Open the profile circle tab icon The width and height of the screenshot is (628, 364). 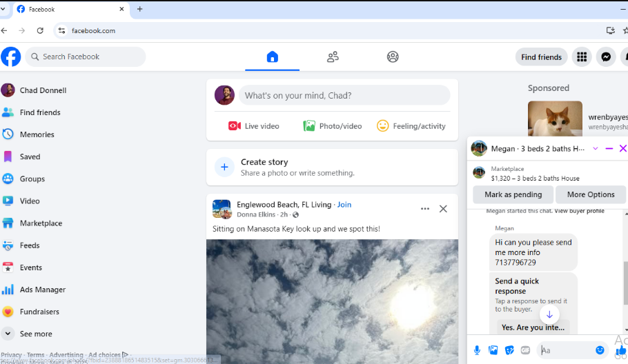click(x=393, y=57)
